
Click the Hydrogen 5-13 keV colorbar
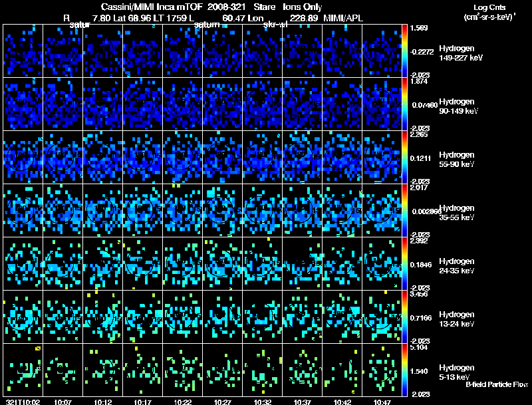[404, 370]
